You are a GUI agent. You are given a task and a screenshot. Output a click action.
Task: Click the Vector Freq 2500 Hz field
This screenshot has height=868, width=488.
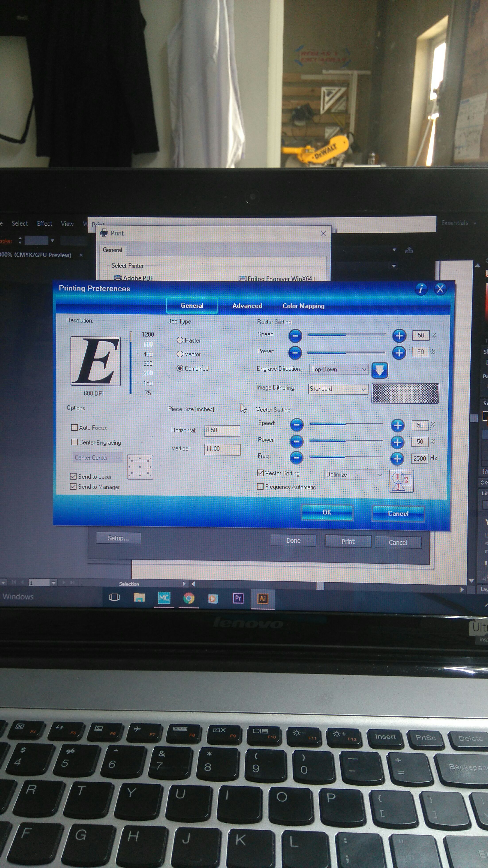pos(420,459)
